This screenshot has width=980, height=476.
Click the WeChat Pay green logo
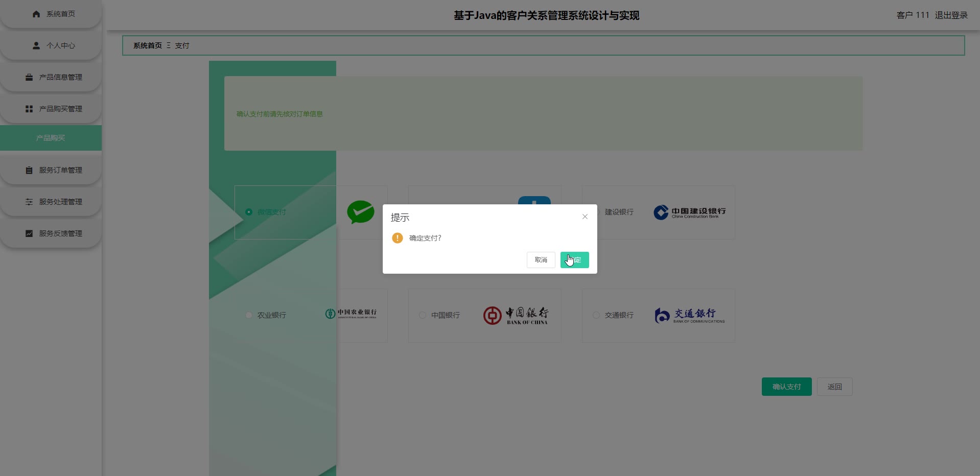point(361,212)
